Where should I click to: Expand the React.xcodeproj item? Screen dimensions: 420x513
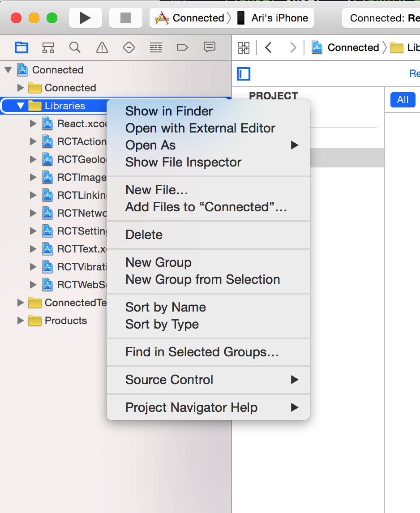pyautogui.click(x=33, y=124)
